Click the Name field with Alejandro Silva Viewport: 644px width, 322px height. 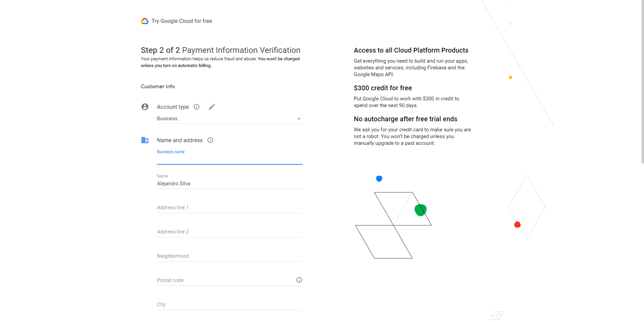pos(229,184)
